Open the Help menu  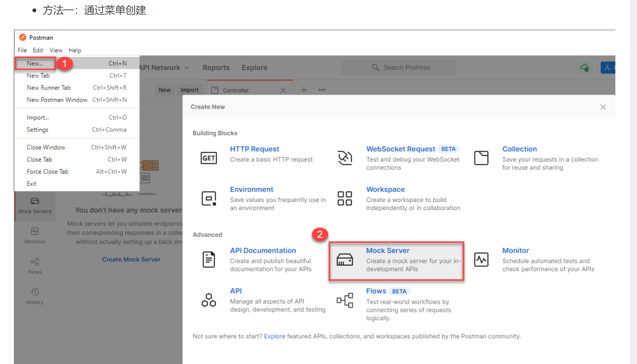pos(75,50)
